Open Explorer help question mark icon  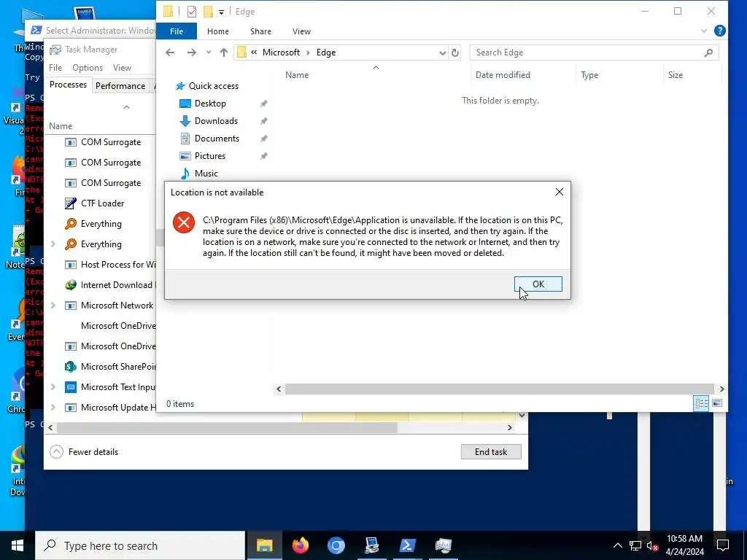point(720,31)
